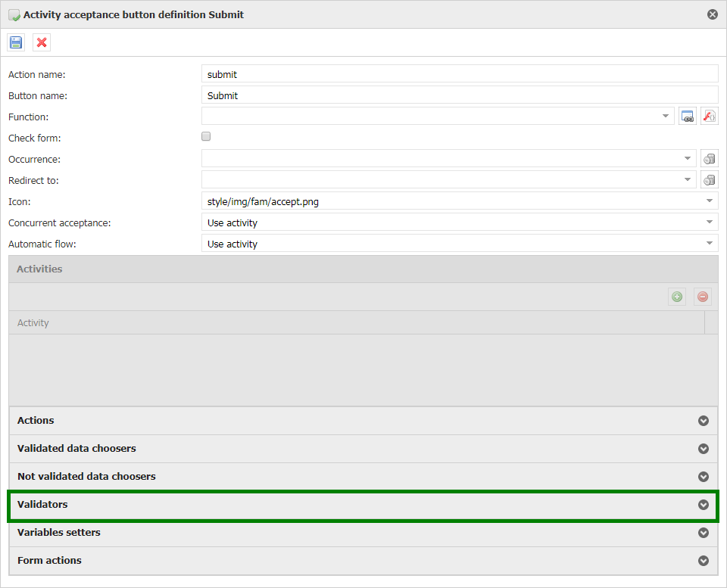
Task: Open the Concurrent acceptance dropdown
Action: pos(710,222)
